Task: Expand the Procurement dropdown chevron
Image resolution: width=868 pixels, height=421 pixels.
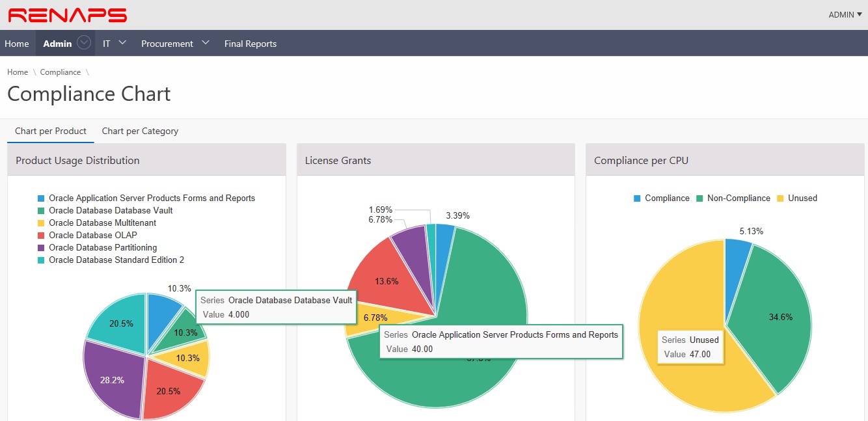Action: click(206, 43)
